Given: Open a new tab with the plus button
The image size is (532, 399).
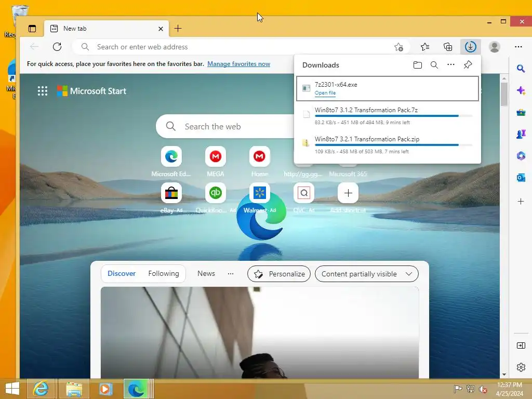Looking at the screenshot, I should 178,29.
